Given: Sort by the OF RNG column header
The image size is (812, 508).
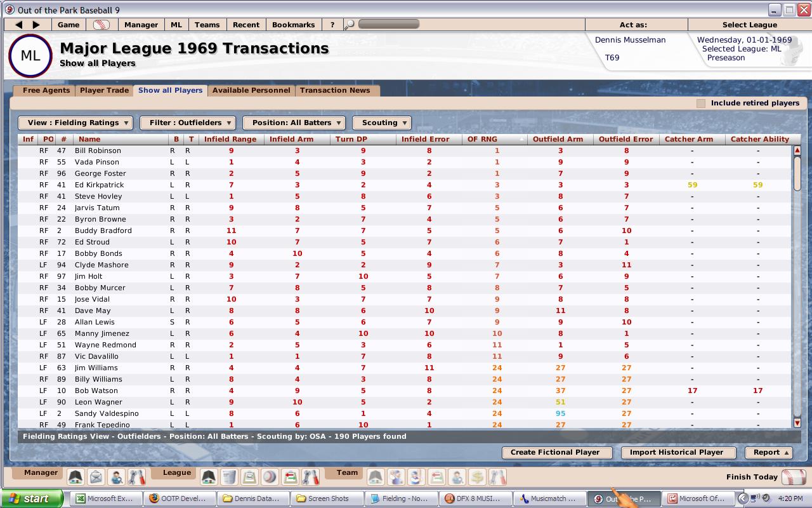Looking at the screenshot, I should 495,139.
